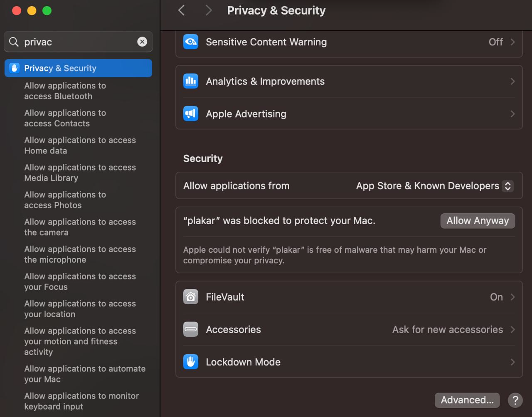Click the Lockdown Mode hand icon
This screenshot has height=417, width=532.
190,362
